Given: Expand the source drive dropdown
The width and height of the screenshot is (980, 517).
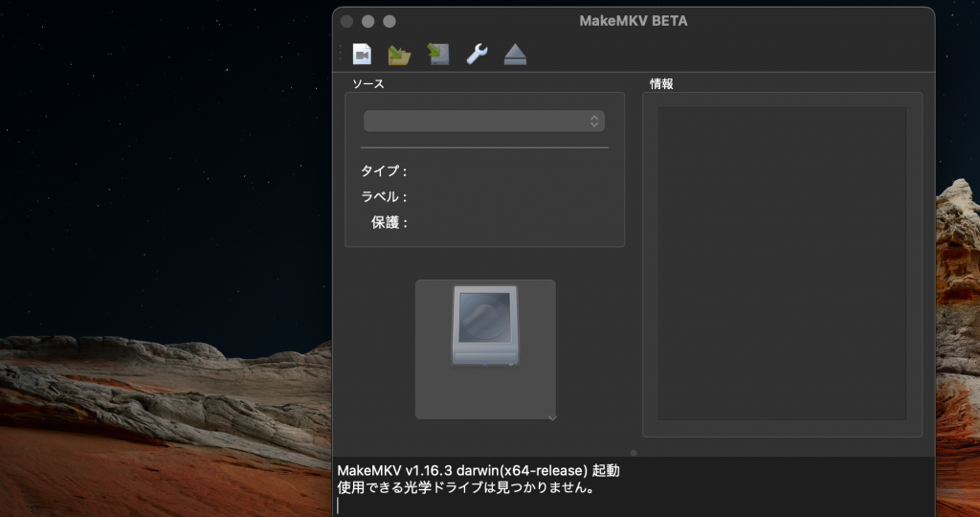Looking at the screenshot, I should pyautogui.click(x=484, y=122).
